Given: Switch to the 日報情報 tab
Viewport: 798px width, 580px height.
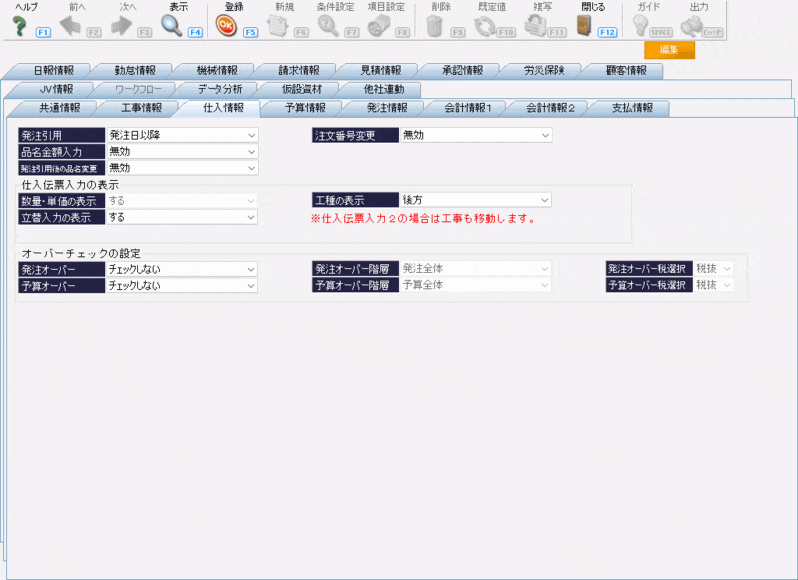Looking at the screenshot, I should pos(53,71).
